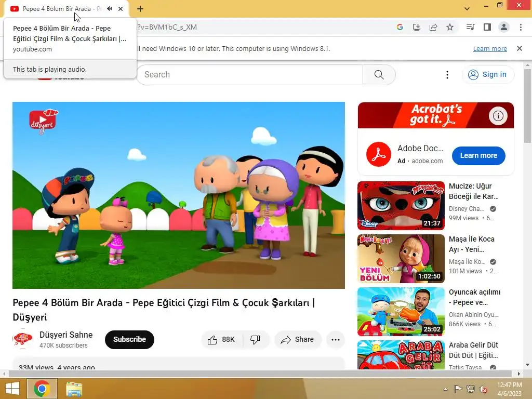Click the Sign in button

(x=488, y=75)
